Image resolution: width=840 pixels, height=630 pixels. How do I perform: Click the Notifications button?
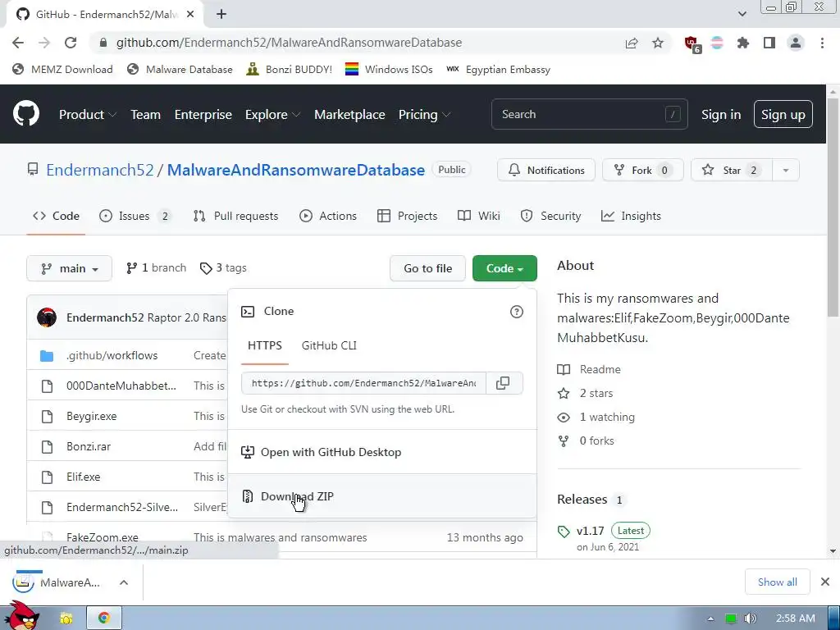click(546, 171)
